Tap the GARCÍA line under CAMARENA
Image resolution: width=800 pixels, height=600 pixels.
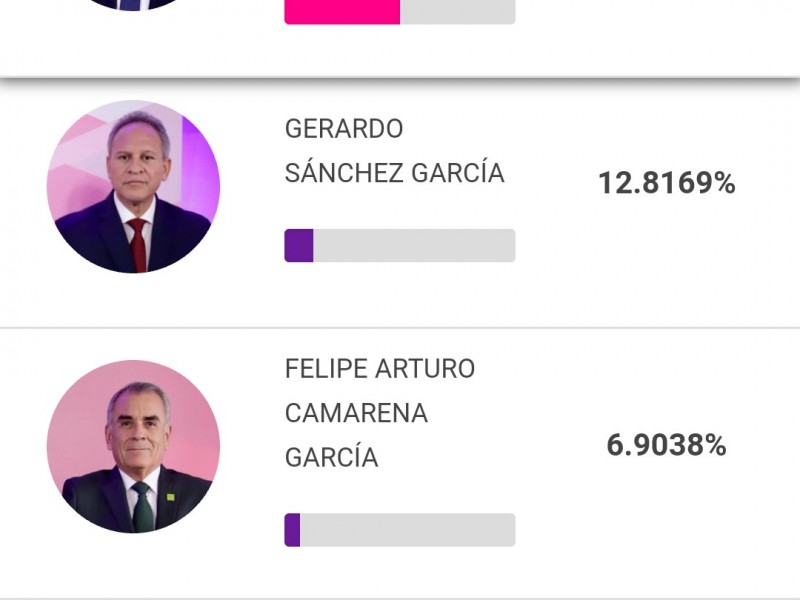332,457
